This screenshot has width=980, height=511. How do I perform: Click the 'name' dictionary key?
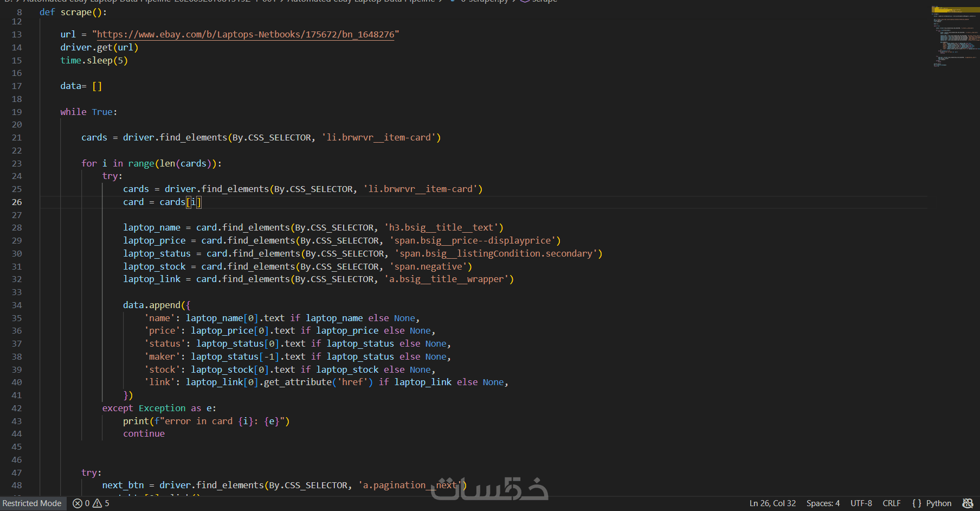[159, 318]
